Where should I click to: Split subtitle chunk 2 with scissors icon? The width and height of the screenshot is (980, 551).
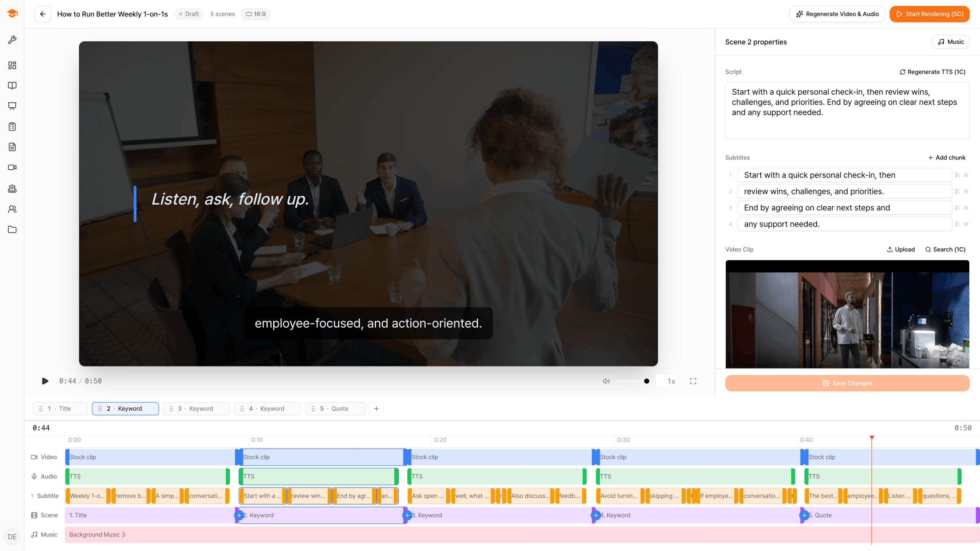[957, 191]
